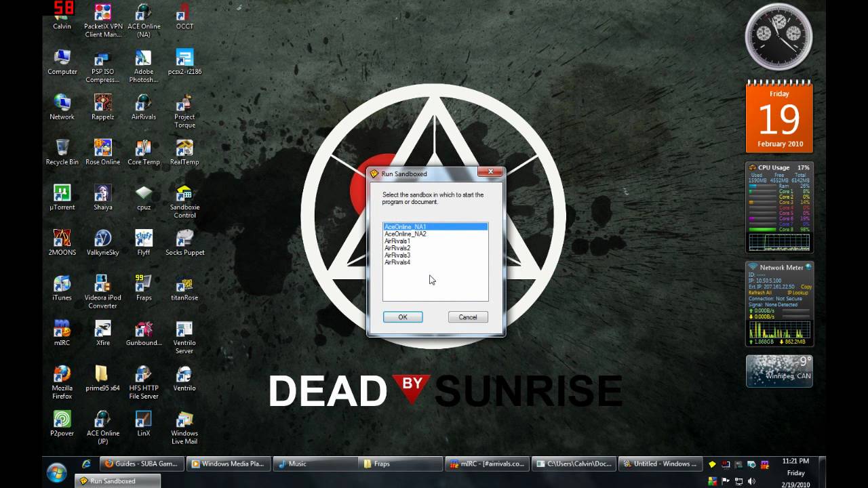Switch to C:\Users\Calvin\Doc taskbar button

(x=574, y=464)
